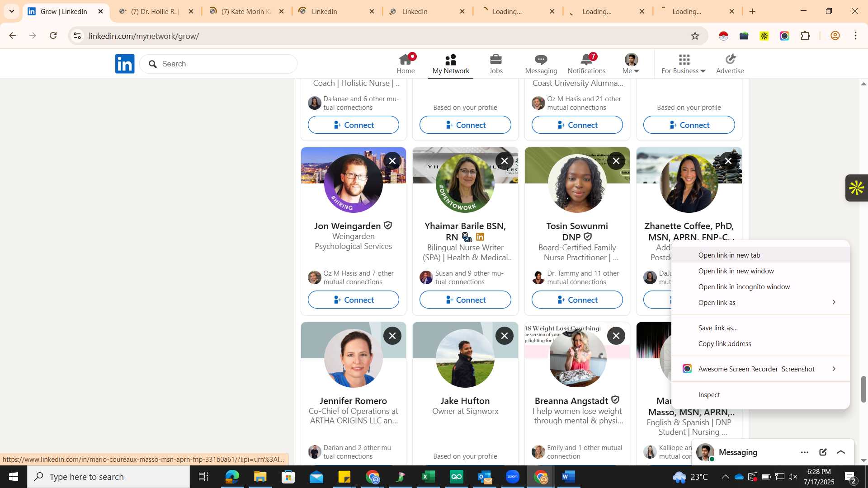This screenshot has height=488, width=868.
Task: Open compose new message icon in Messaging
Action: click(x=823, y=452)
